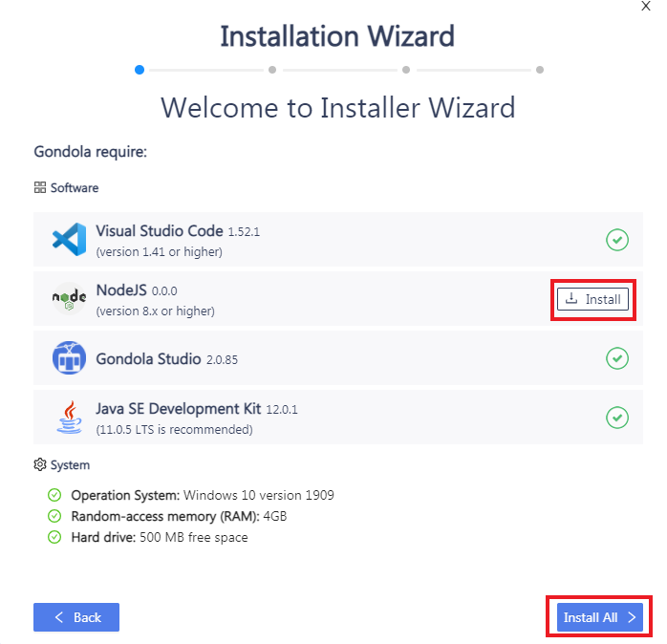Click the Operation System check icon
This screenshot has height=644, width=667.
click(54, 495)
